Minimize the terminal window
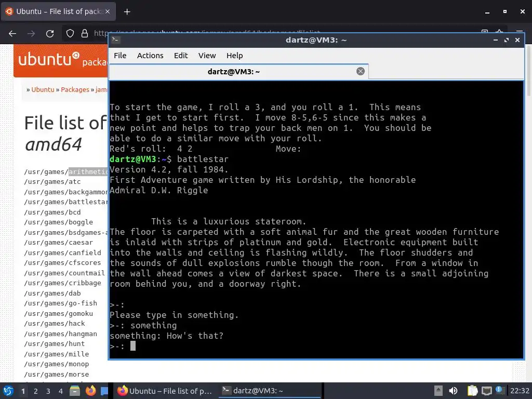This screenshot has height=399, width=532. [x=495, y=40]
